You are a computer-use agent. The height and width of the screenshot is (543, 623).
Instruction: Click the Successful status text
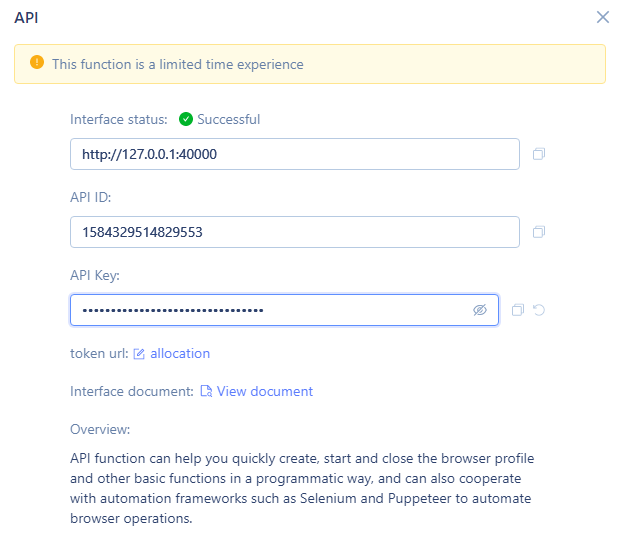click(228, 119)
